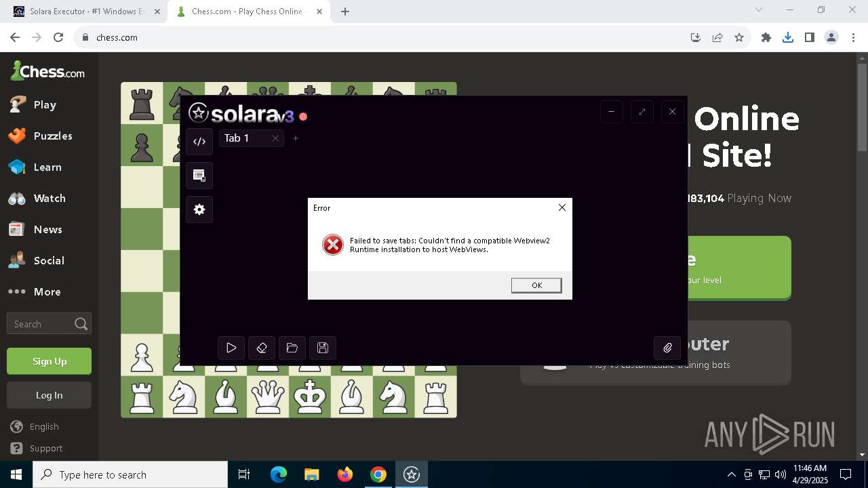Click the white queen on chessboard

(268, 396)
